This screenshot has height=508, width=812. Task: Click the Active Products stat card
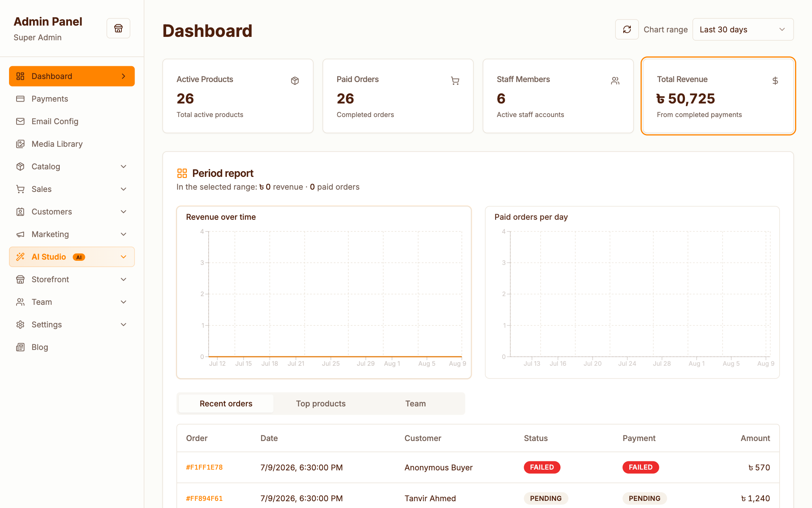(x=238, y=96)
